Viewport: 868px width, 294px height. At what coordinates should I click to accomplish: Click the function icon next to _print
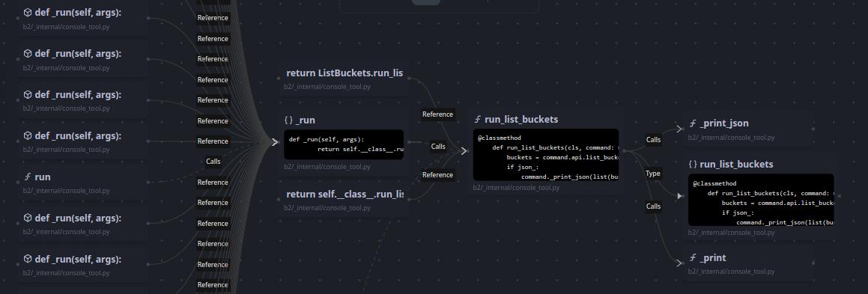click(693, 258)
